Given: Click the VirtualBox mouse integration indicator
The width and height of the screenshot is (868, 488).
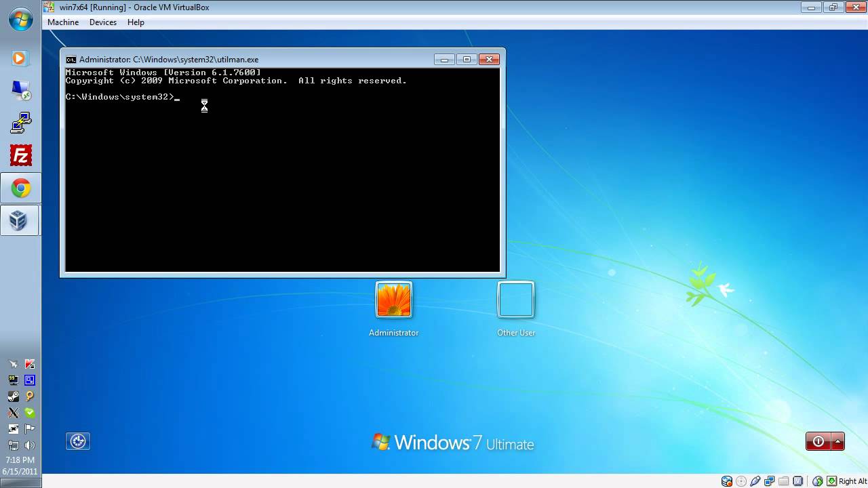Looking at the screenshot, I should click(x=818, y=481).
